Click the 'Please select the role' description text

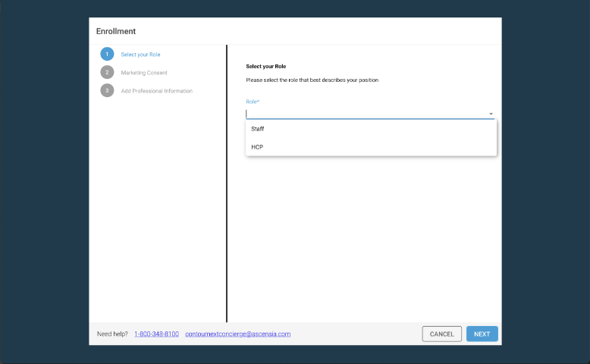point(312,80)
